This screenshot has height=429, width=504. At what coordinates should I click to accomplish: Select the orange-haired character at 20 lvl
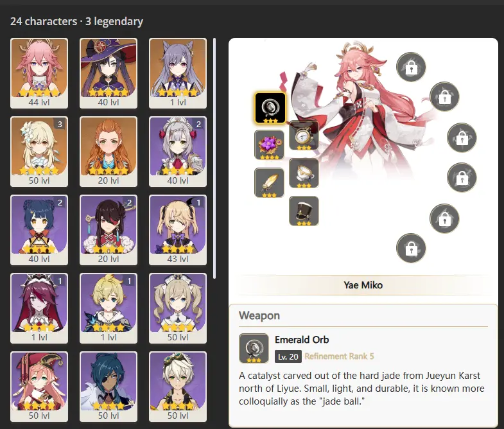(109, 152)
